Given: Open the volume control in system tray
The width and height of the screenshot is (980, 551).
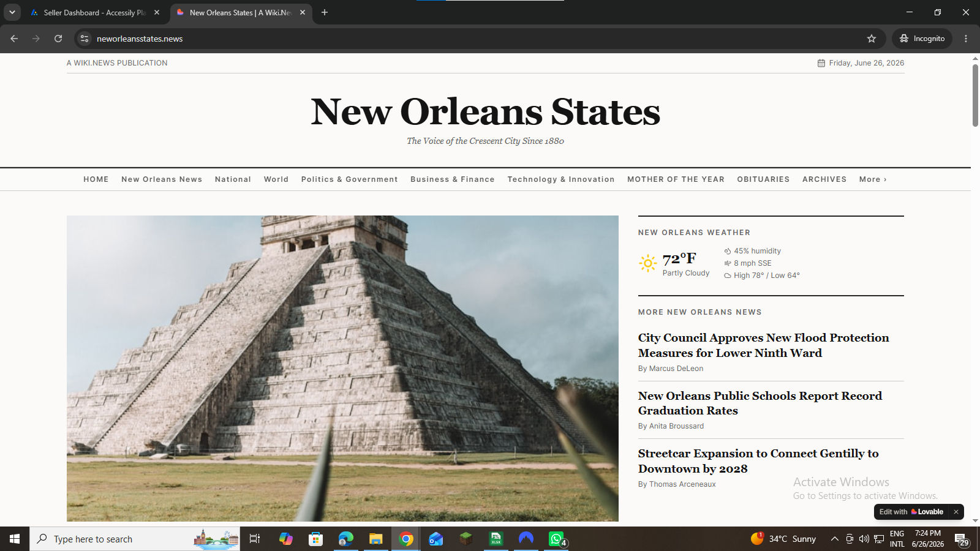Looking at the screenshot, I should pyautogui.click(x=864, y=539).
